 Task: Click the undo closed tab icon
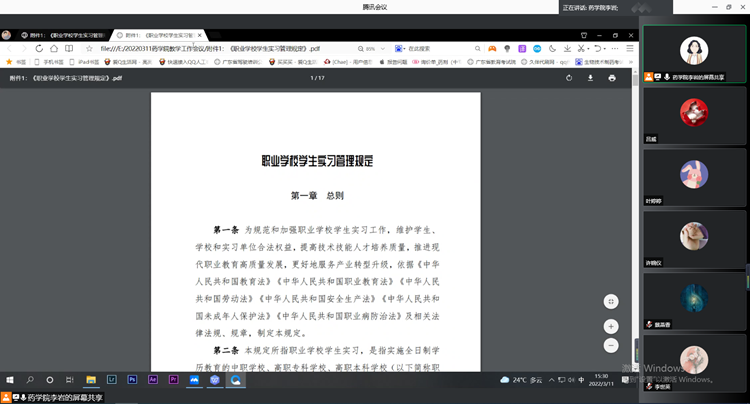[x=598, y=48]
